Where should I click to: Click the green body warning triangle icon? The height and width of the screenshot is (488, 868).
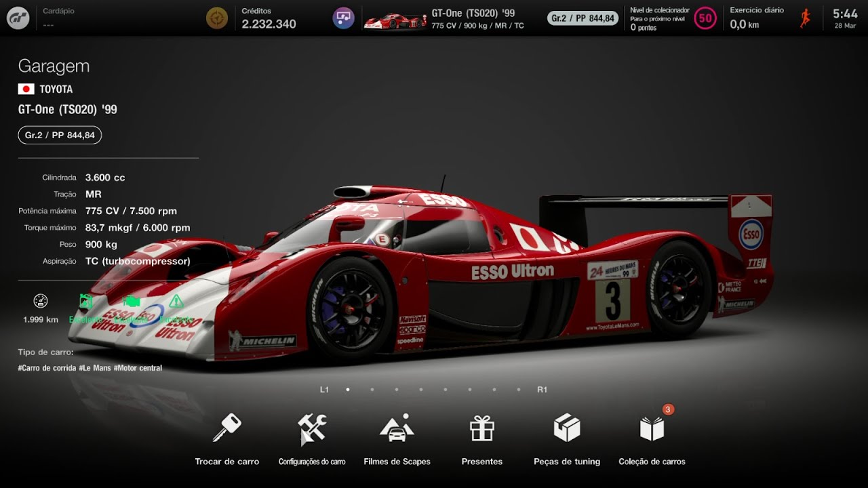tap(176, 301)
